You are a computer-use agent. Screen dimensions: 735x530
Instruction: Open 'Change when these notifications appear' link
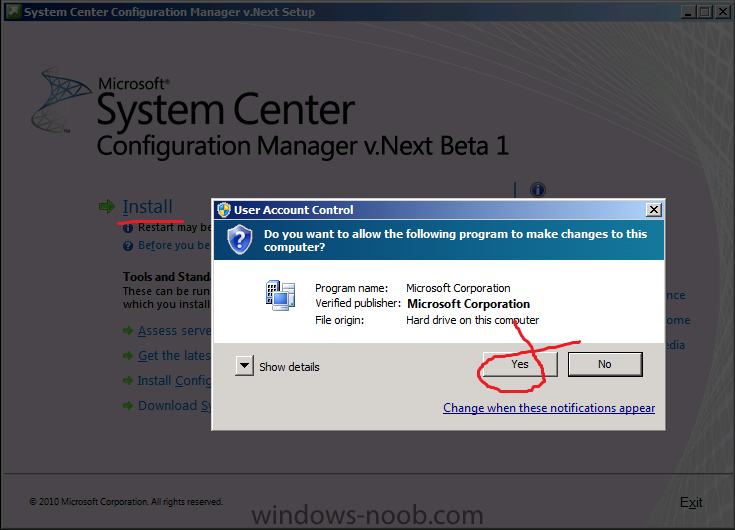[549, 408]
